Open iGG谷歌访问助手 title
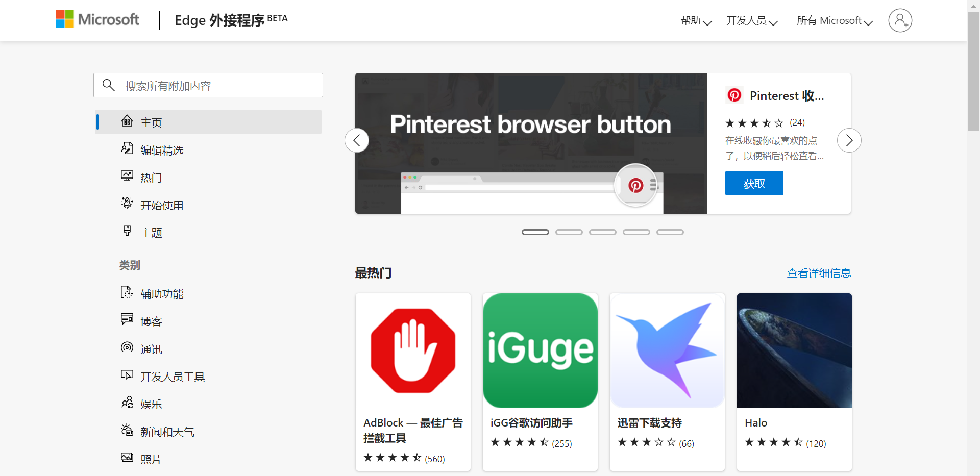 (531, 422)
